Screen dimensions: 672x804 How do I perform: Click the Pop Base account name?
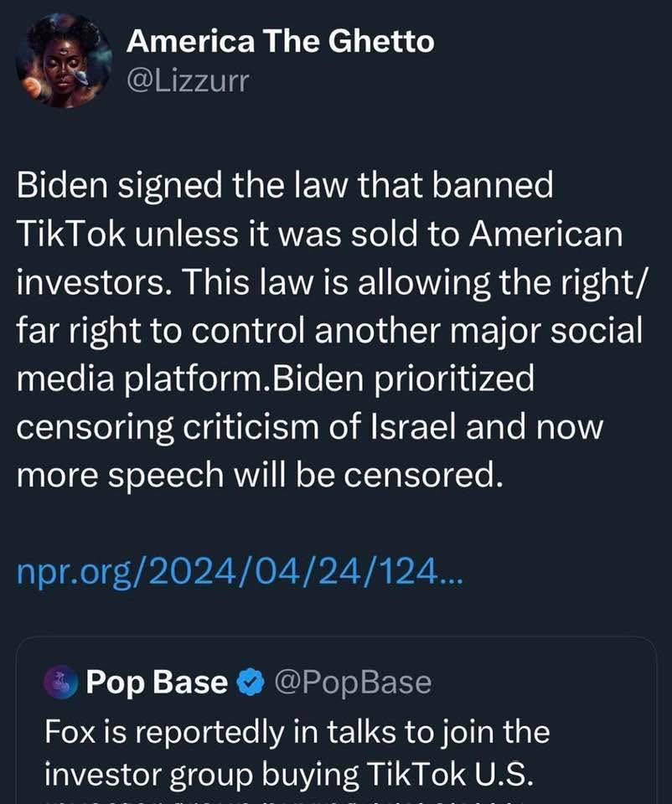[x=156, y=683]
